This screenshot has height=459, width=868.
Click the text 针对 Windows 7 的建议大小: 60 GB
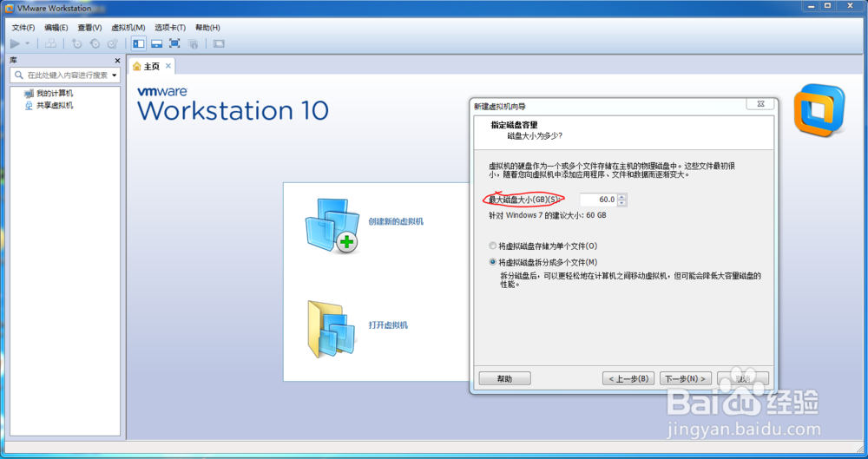(x=547, y=215)
